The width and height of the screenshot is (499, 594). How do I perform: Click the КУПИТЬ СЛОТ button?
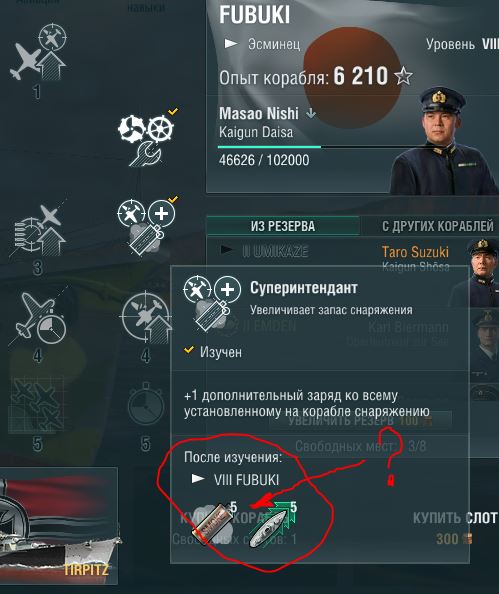(x=454, y=517)
